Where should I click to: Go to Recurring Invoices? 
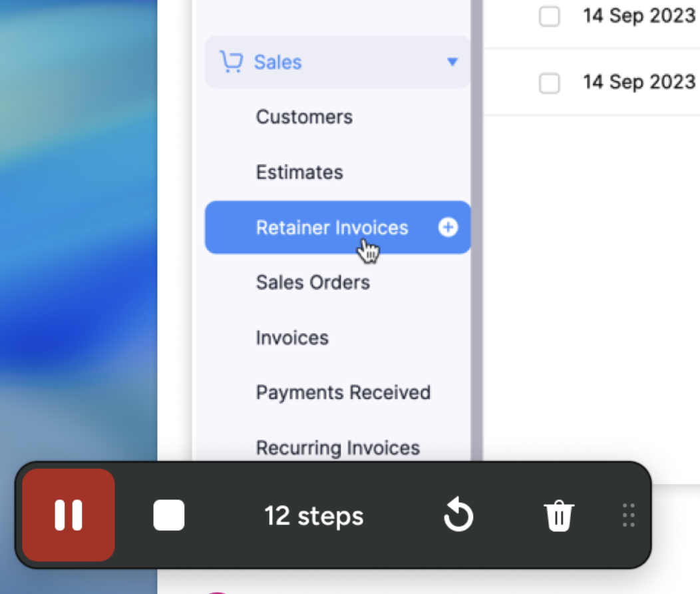(337, 447)
